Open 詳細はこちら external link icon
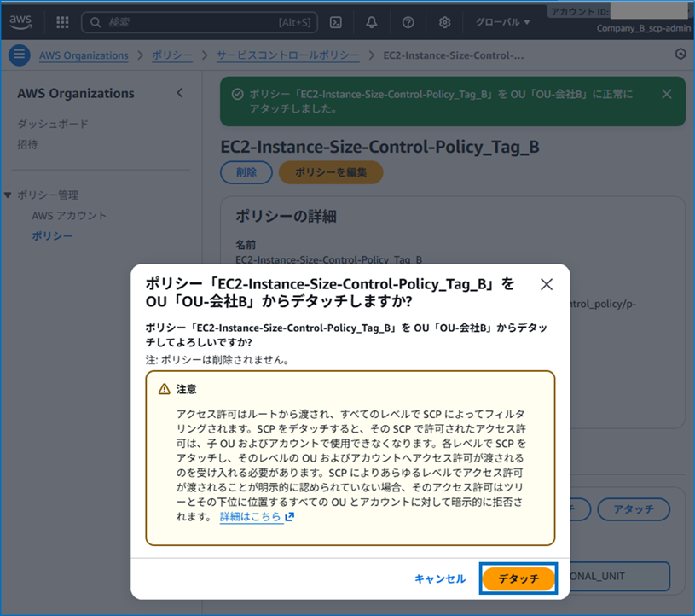 (287, 515)
